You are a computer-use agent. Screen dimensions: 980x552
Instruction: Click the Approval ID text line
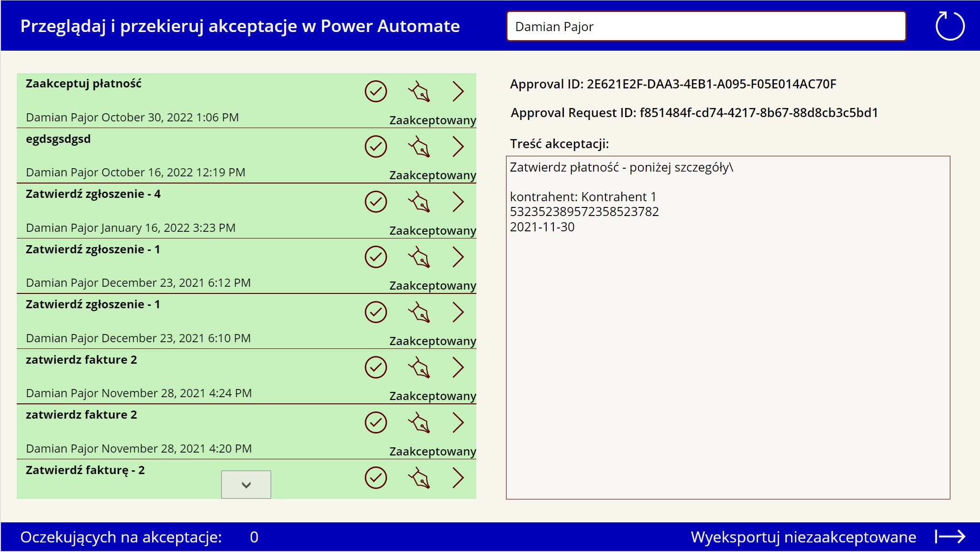[673, 84]
